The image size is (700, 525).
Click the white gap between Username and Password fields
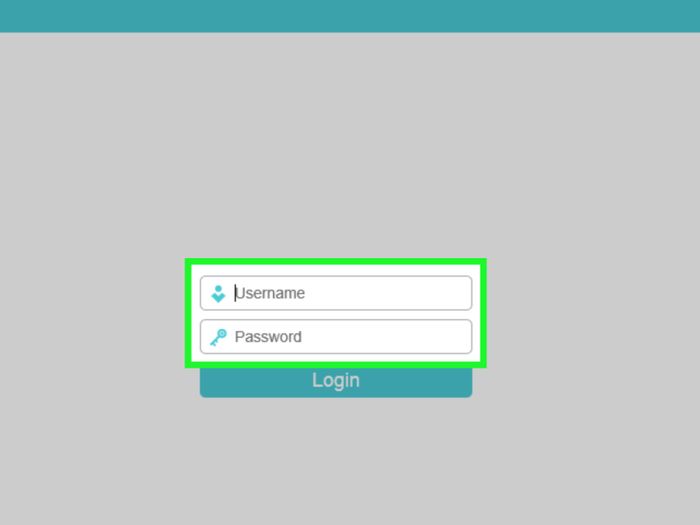click(x=336, y=315)
